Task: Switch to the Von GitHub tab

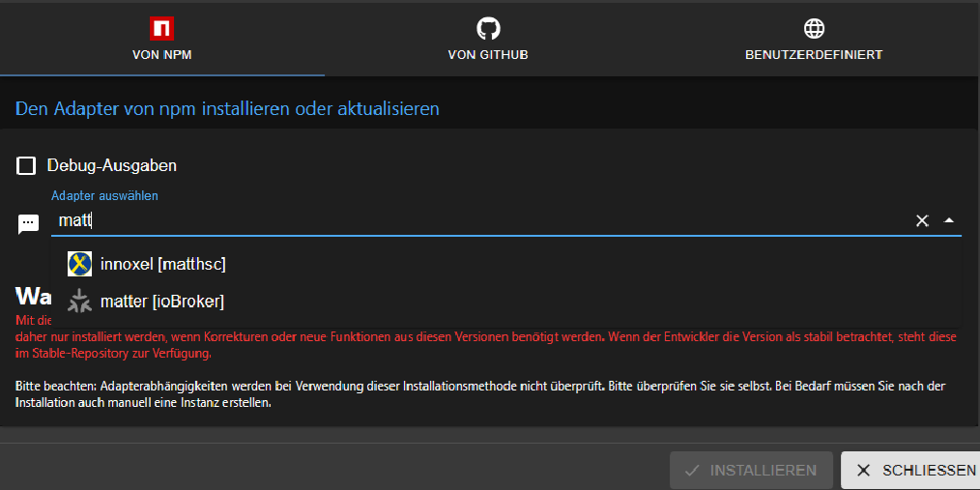Action: pos(488,38)
